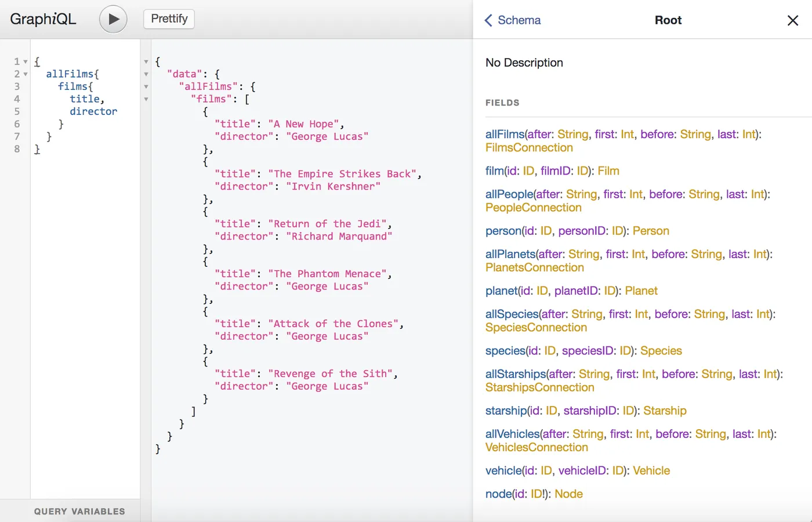Click the filmID argument of film field
812x522 pixels.
click(x=556, y=171)
